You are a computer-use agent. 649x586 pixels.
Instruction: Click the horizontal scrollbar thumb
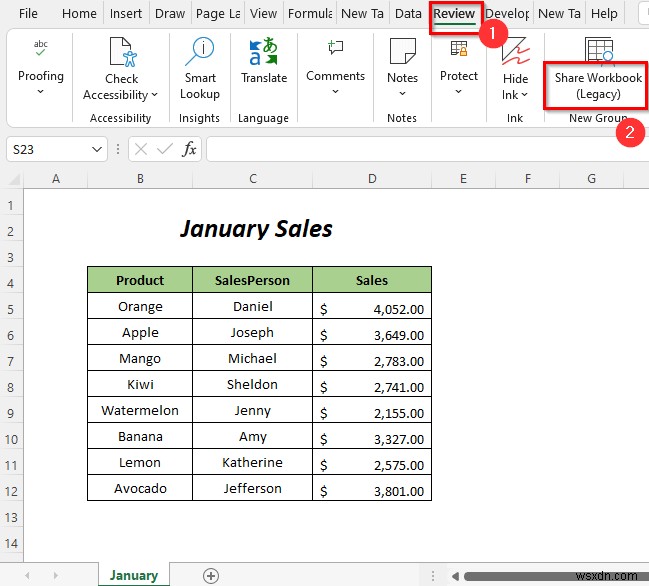point(555,576)
